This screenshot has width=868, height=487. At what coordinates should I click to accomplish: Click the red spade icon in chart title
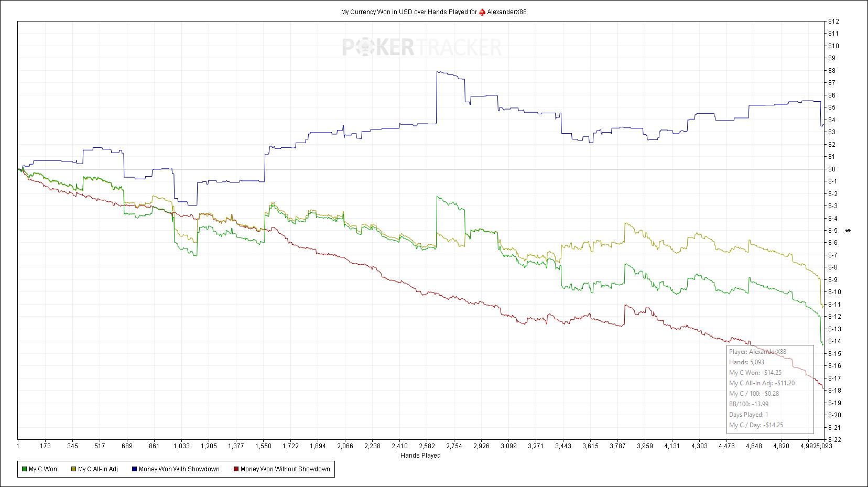(x=482, y=12)
